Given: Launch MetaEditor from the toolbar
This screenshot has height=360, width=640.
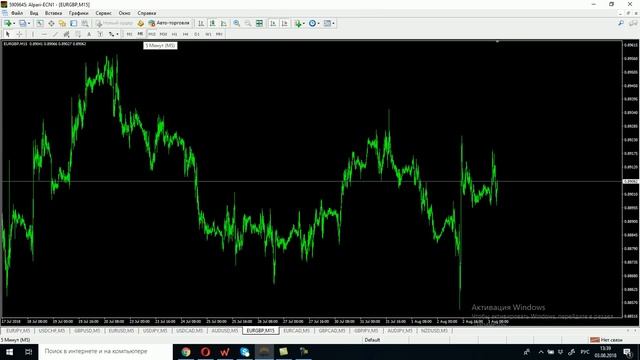Looking at the screenshot, I should 140,23.
